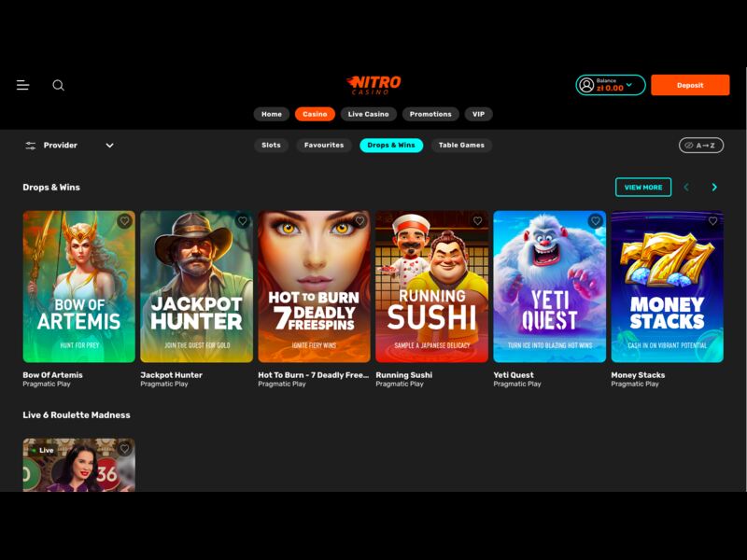Open the hamburger menu icon

23,85
